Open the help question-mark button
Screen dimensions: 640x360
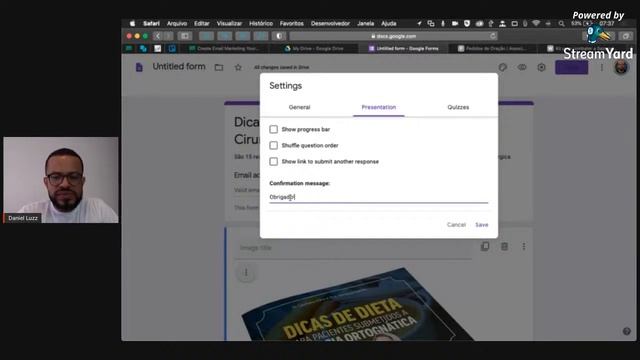coord(627,331)
